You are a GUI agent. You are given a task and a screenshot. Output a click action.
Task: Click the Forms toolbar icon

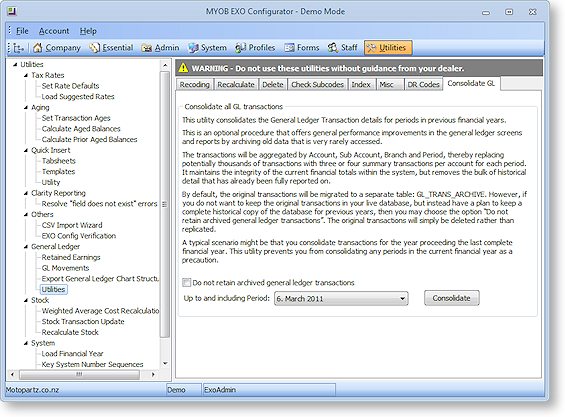pos(289,48)
